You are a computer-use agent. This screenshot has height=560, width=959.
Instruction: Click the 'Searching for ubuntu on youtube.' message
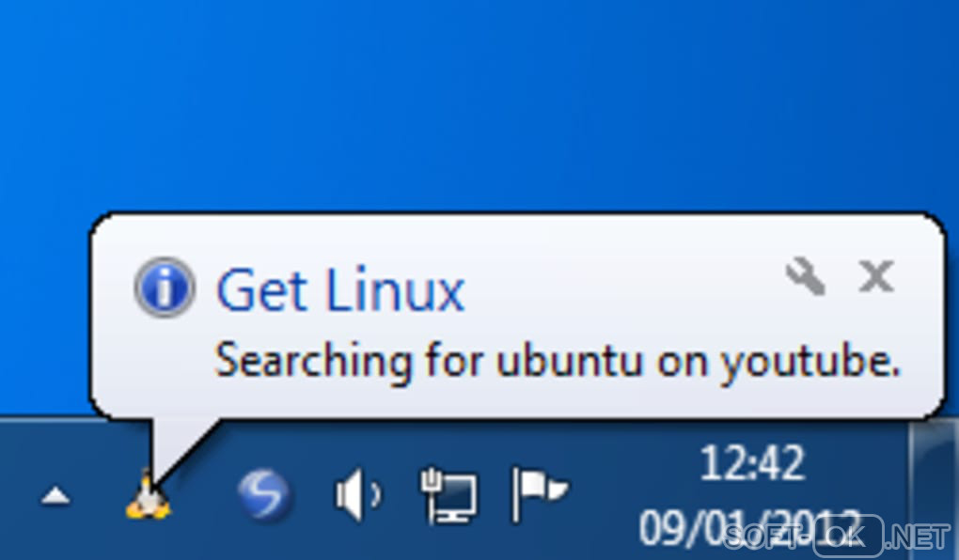point(558,362)
